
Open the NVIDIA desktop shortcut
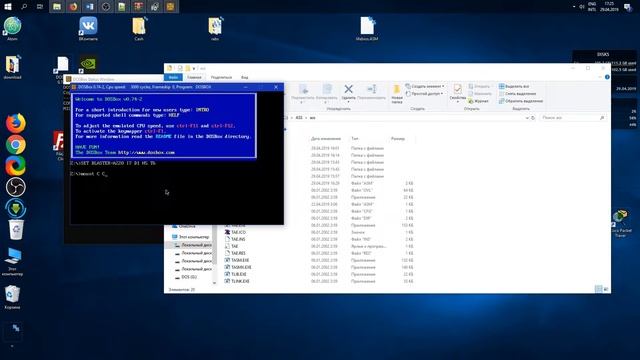point(88,64)
